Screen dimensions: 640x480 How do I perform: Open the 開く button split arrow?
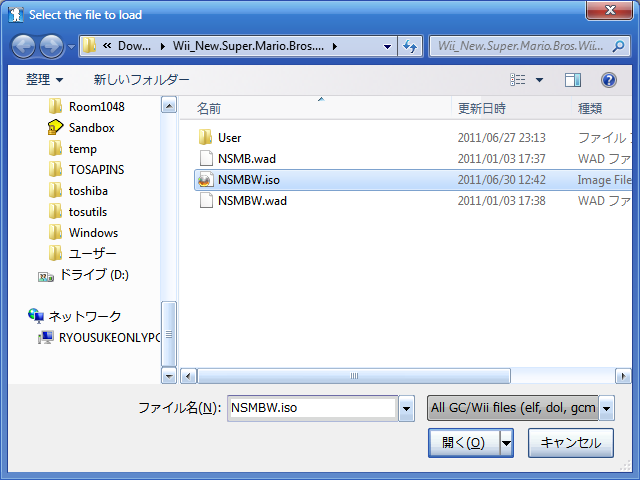pyautogui.click(x=507, y=443)
